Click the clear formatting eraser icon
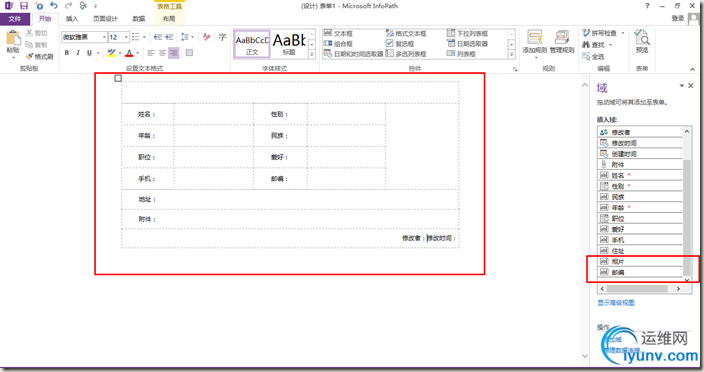 pyautogui.click(x=207, y=37)
